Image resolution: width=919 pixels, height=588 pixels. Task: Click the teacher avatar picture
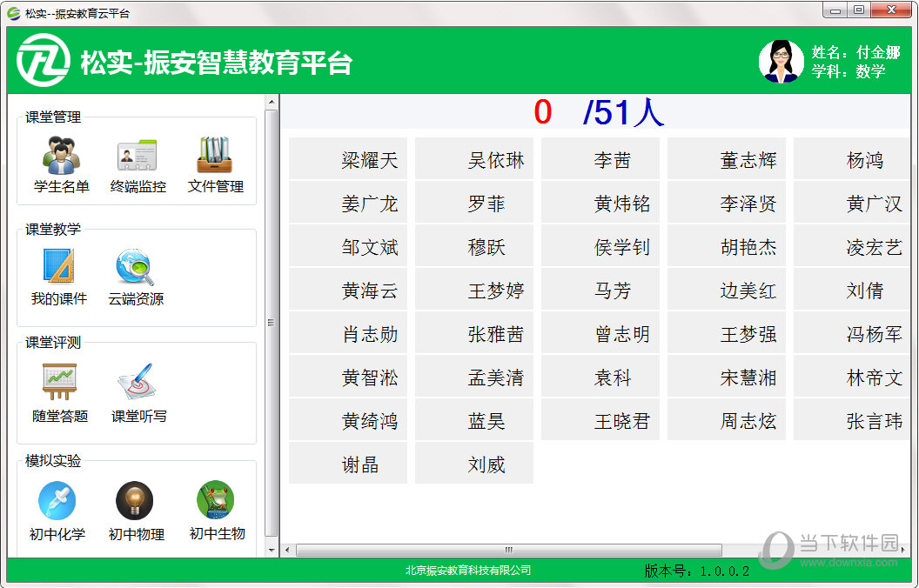pos(781,62)
